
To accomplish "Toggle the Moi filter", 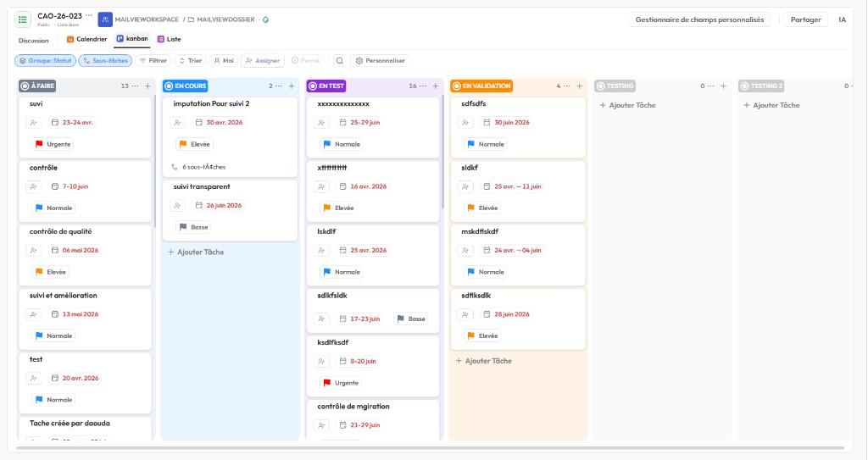I will pyautogui.click(x=224, y=61).
